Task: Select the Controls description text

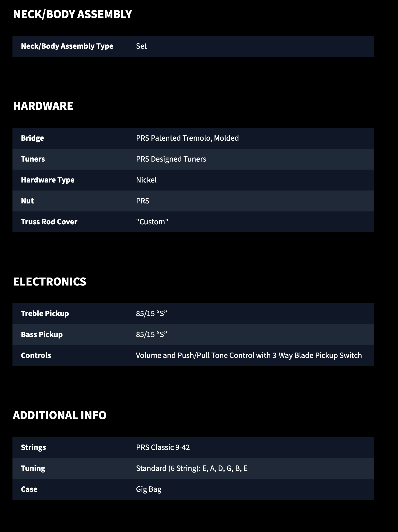Action: [249, 355]
